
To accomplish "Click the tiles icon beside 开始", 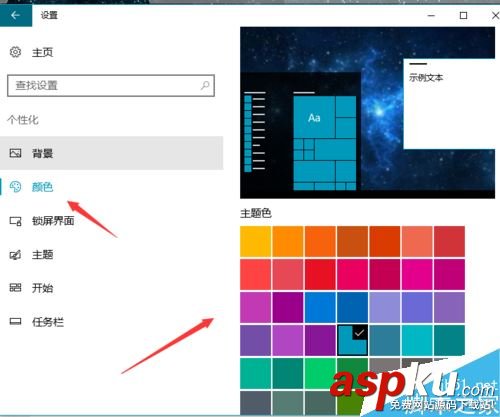I will pyautogui.click(x=15, y=288).
